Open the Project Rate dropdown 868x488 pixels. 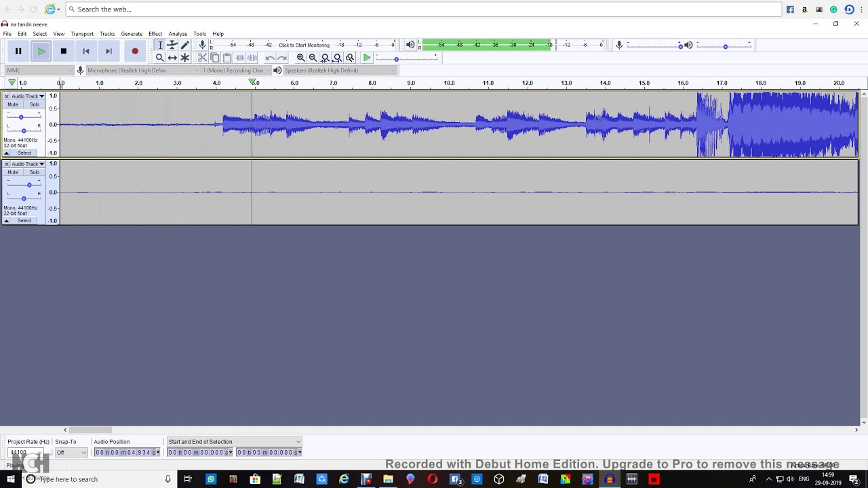coord(26,452)
